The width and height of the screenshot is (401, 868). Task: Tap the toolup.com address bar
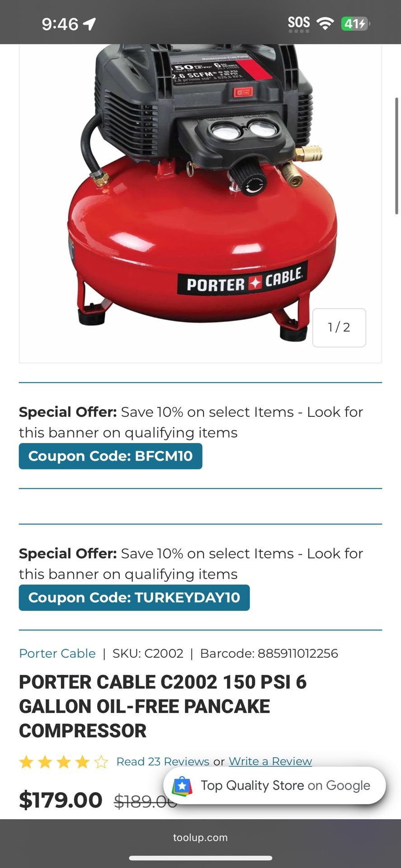point(200,838)
